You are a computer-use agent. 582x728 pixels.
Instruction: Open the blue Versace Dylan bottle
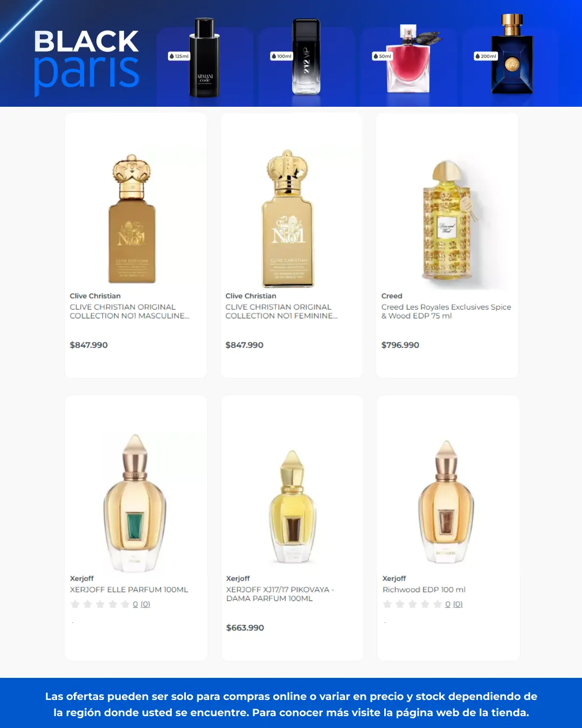tap(512, 54)
